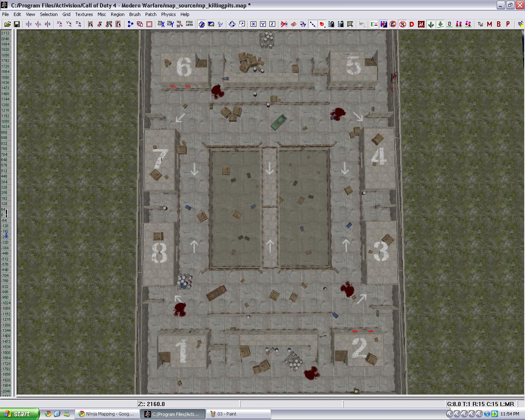The height and width of the screenshot is (420, 525).
Task: Save the map with the floppy disk icon
Action: [17, 24]
